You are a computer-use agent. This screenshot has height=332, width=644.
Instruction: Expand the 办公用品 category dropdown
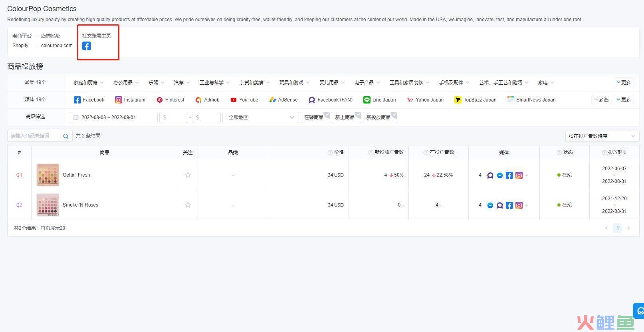[126, 83]
